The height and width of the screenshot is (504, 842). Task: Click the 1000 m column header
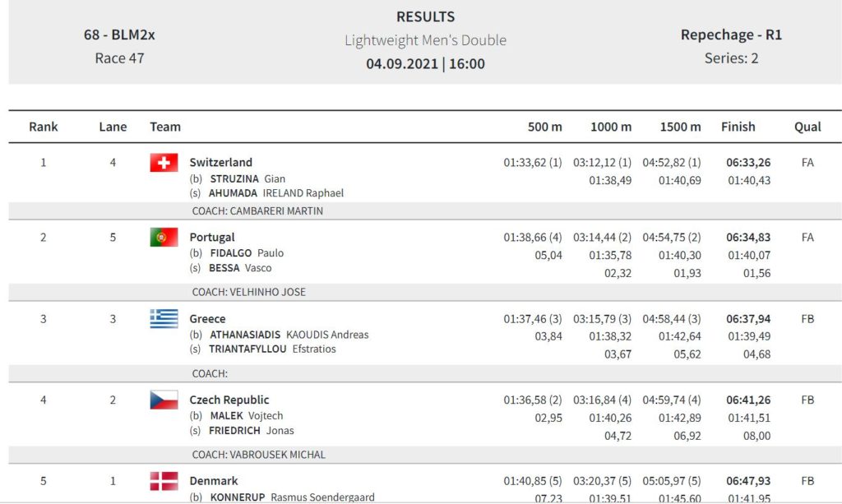611,127
